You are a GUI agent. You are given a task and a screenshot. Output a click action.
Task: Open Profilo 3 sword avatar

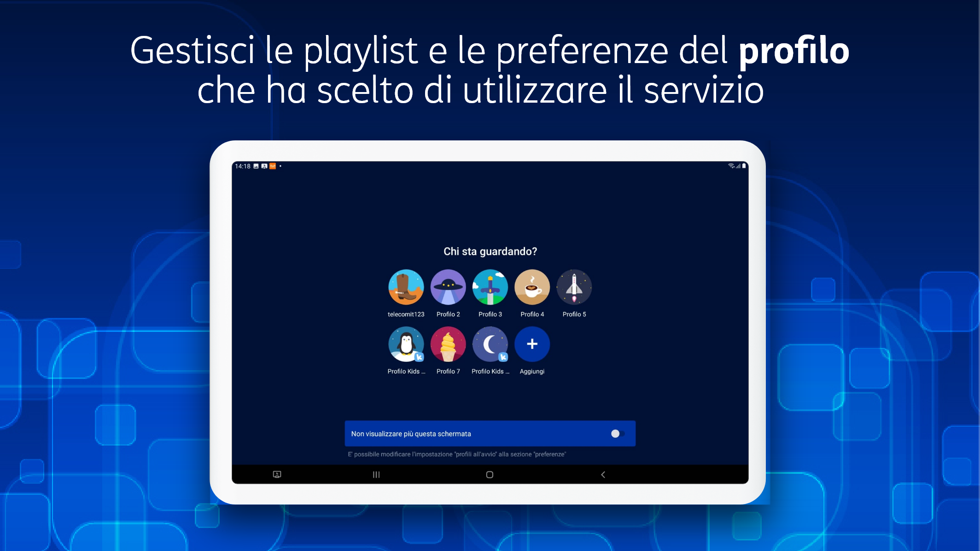click(x=490, y=287)
